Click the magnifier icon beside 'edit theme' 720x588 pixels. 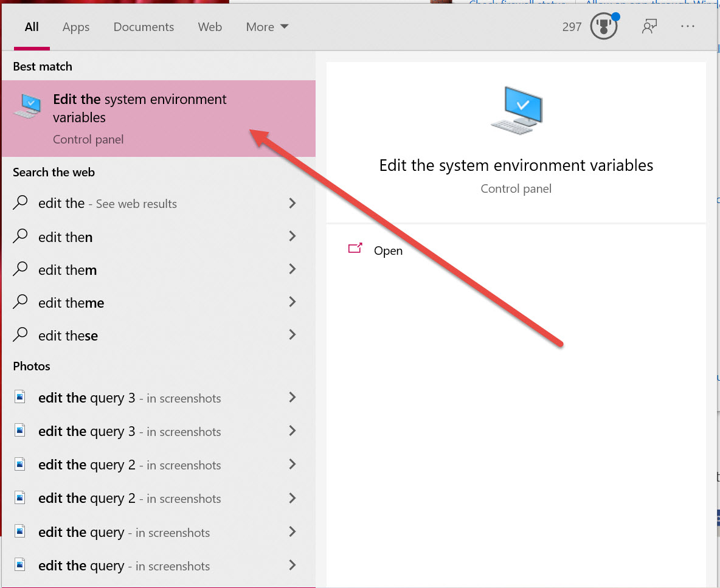[21, 302]
